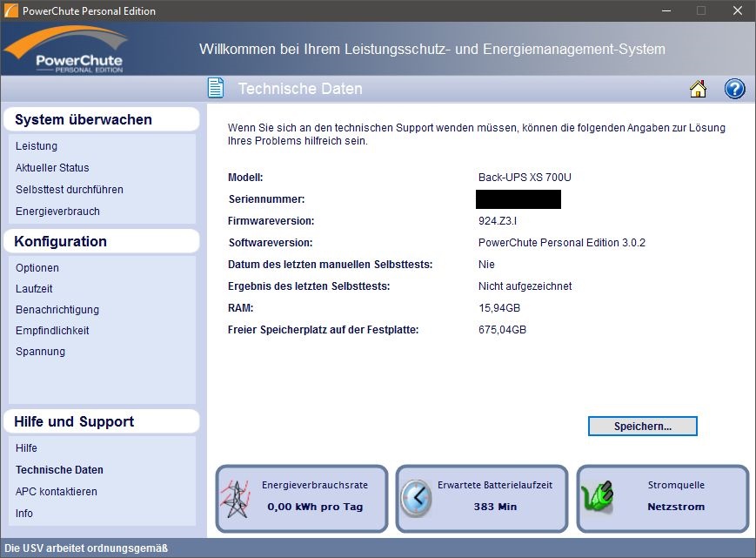Image resolution: width=756 pixels, height=558 pixels.
Task: Go to Energieverbrauch section
Action: (57, 212)
